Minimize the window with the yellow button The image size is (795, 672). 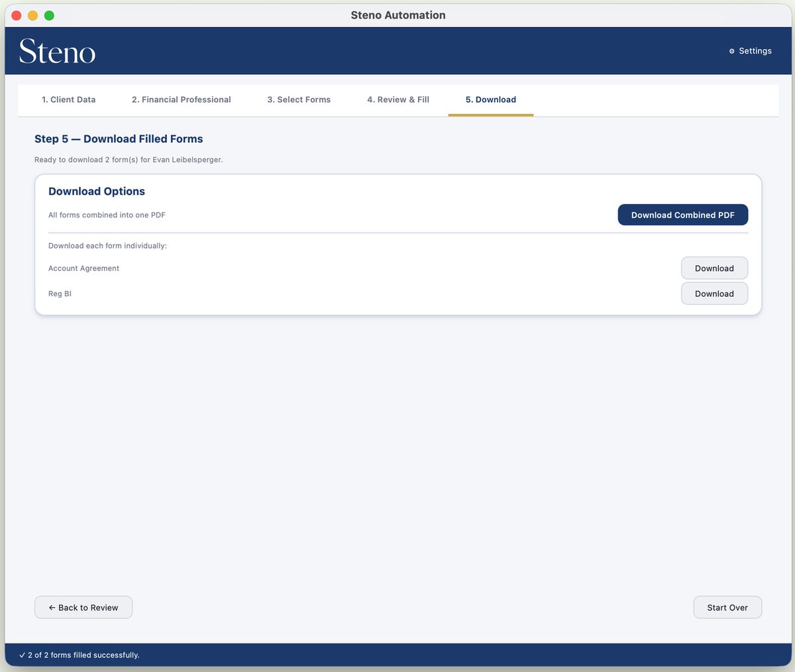pos(32,15)
